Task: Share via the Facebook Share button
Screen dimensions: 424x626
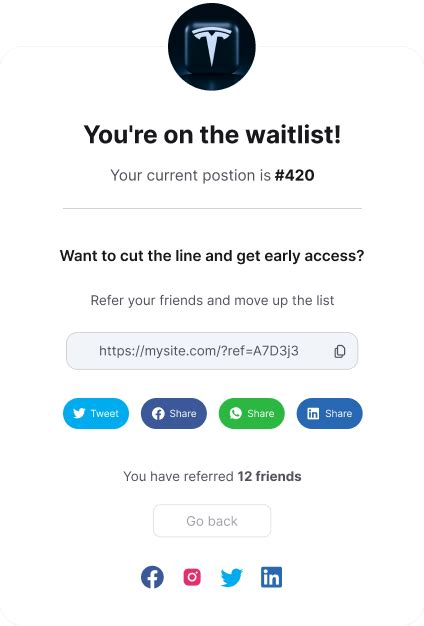Action: 174,413
